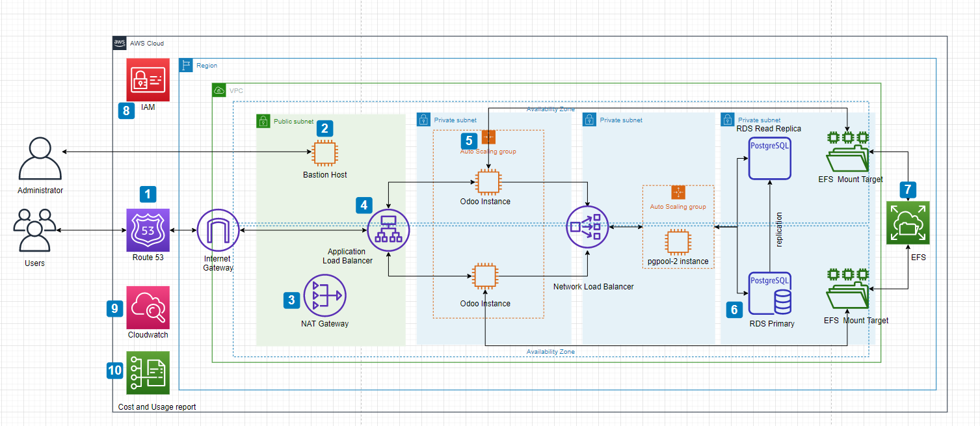Select the Network Load Balancer icon
This screenshot has height=426, width=980.
[588, 227]
